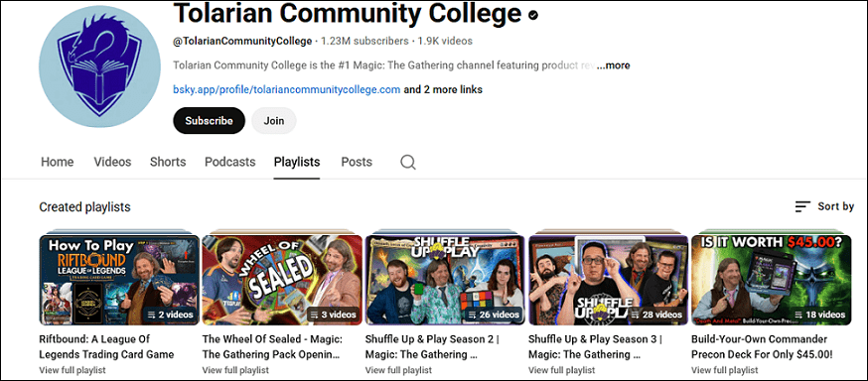Click the '1.9K videos' count
This screenshot has height=381, width=868.
point(445,41)
